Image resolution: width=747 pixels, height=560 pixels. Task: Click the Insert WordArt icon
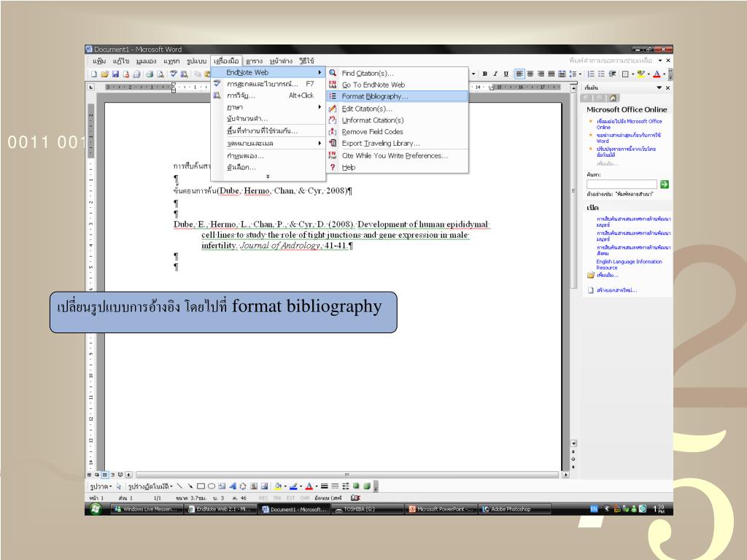pyautogui.click(x=233, y=486)
